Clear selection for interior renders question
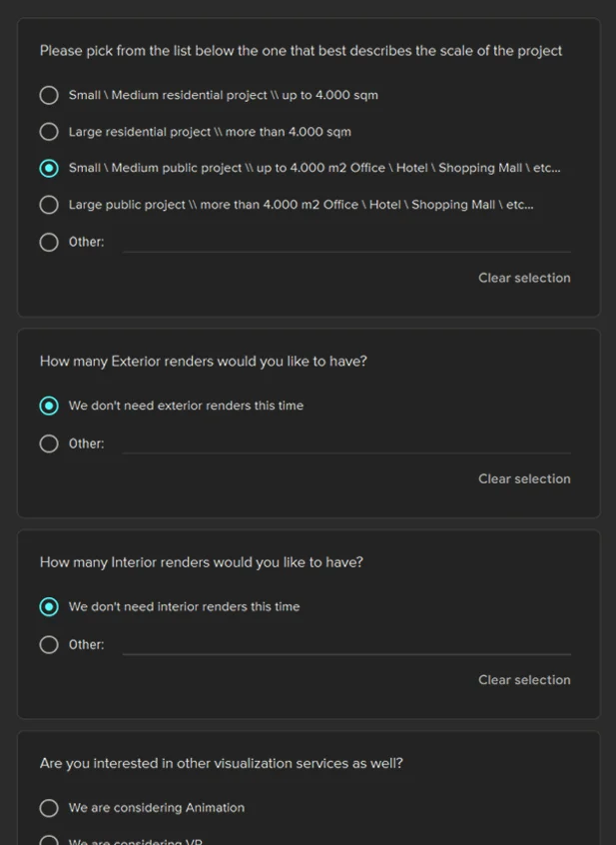This screenshot has width=616, height=845. click(524, 679)
